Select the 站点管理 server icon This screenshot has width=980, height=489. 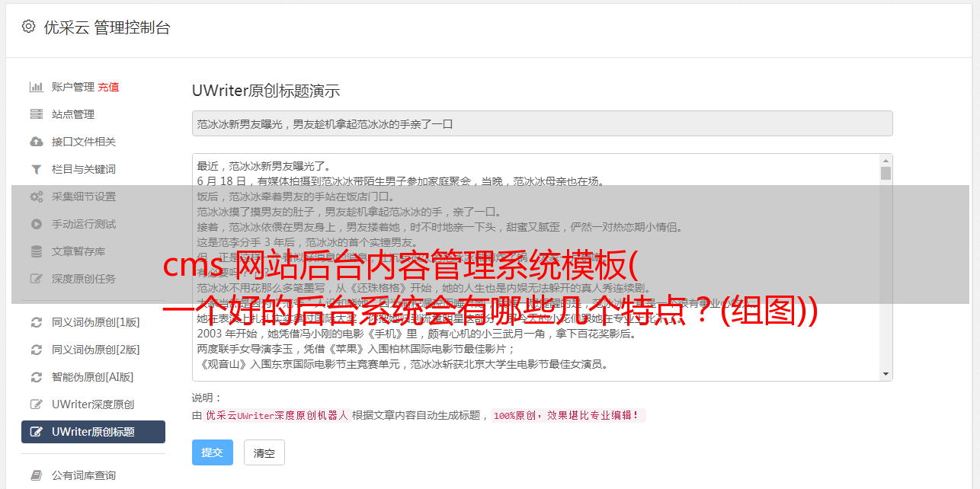pyautogui.click(x=36, y=114)
